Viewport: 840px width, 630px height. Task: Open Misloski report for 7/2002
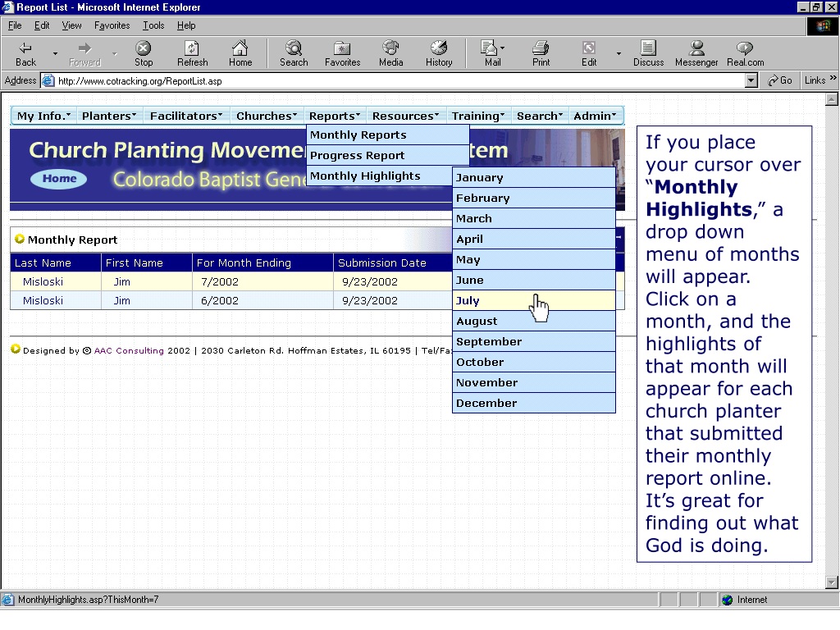[x=43, y=282]
